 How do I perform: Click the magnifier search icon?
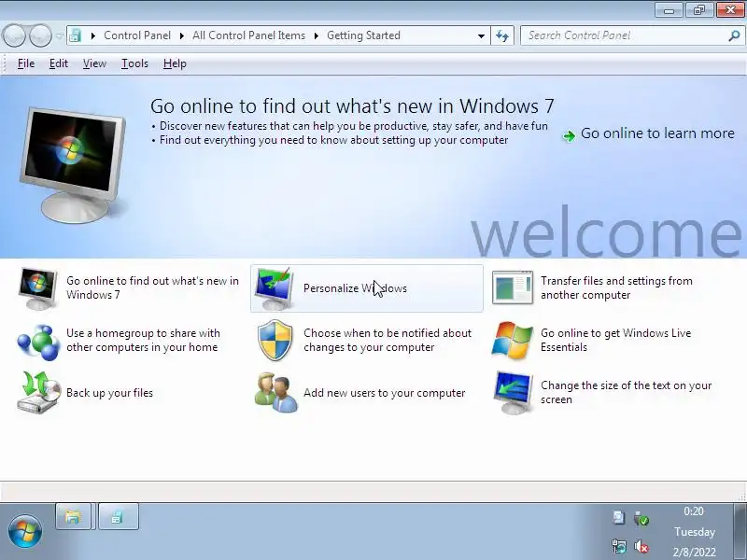point(734,35)
